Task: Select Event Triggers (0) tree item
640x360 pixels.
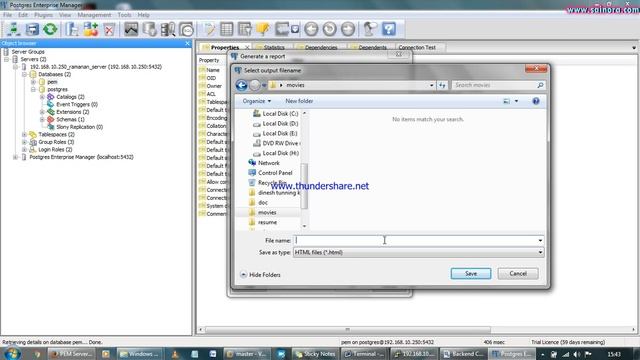Action: (x=77, y=104)
